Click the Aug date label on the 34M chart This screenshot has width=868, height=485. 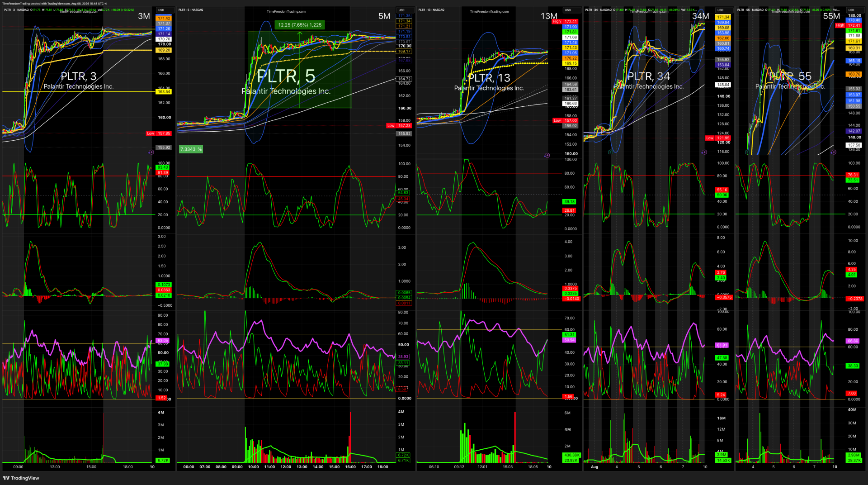[x=594, y=467]
